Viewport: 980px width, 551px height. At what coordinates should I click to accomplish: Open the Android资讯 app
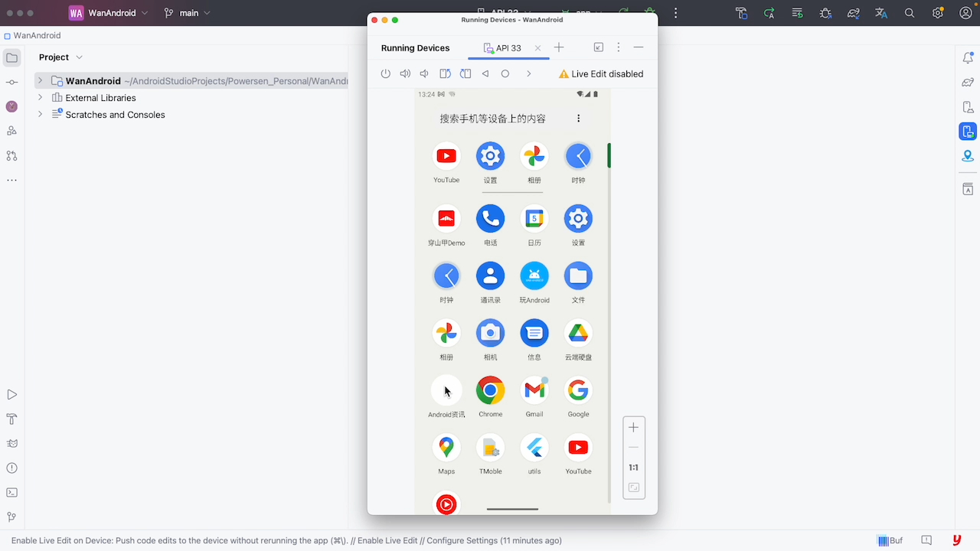446,396
